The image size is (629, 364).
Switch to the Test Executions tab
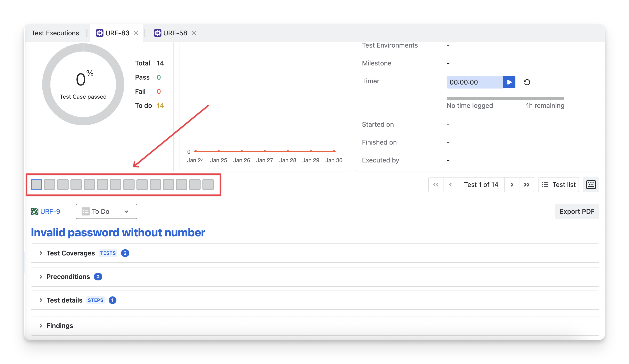55,33
